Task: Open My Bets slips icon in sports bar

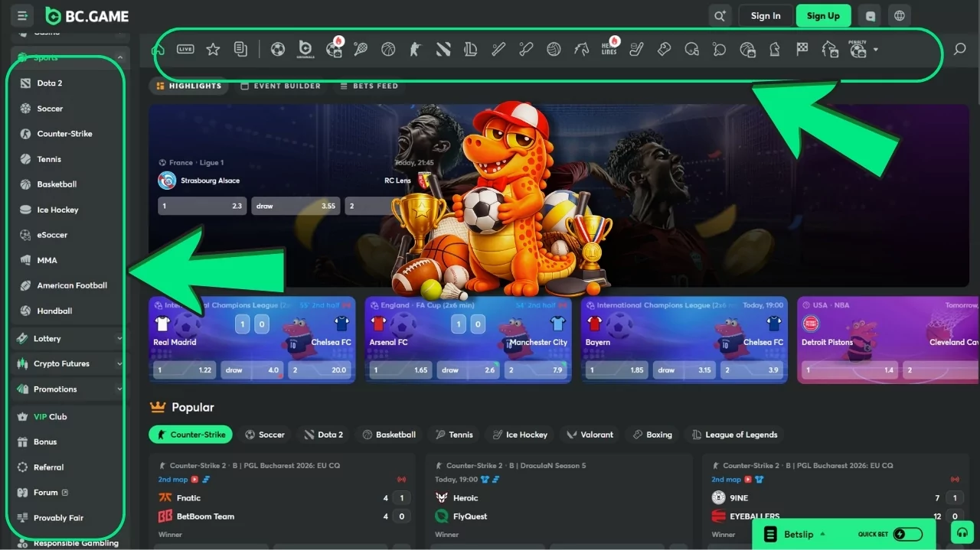Action: coord(240,49)
